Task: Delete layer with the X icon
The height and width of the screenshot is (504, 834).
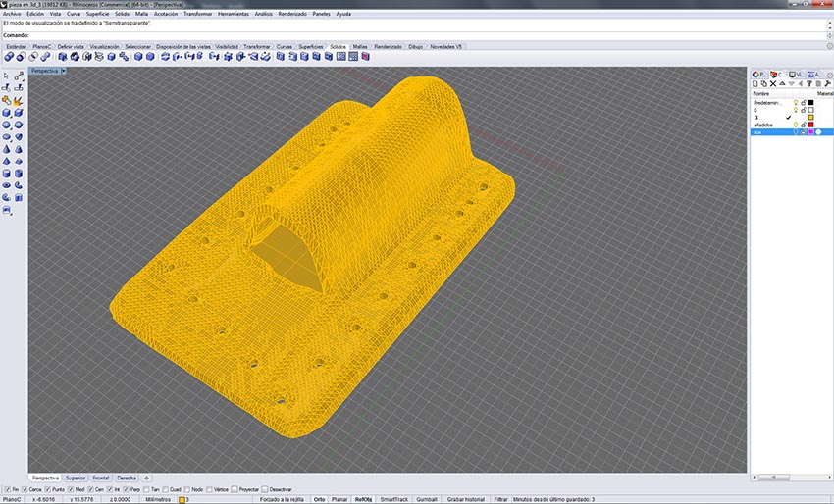Action: point(773,84)
